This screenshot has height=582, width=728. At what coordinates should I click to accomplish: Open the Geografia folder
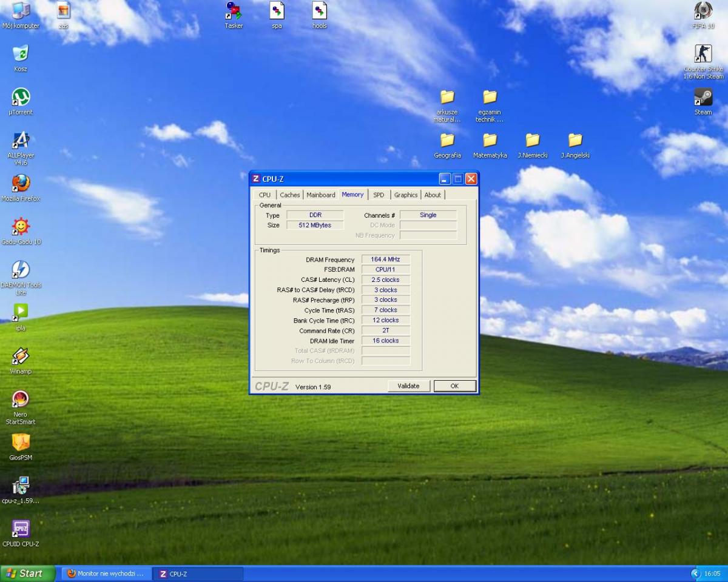pos(447,145)
